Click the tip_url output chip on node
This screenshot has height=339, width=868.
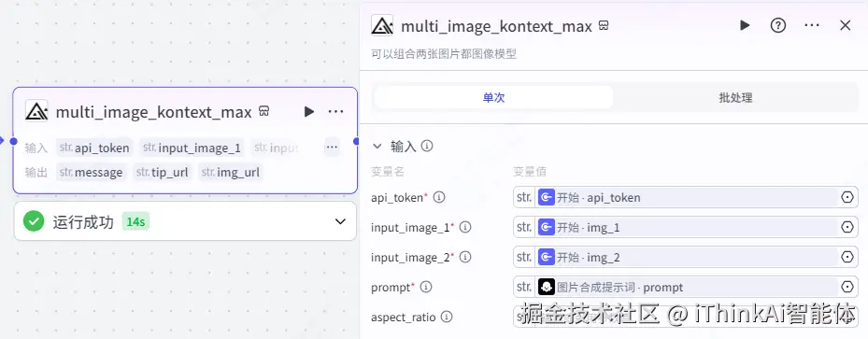[x=163, y=172]
